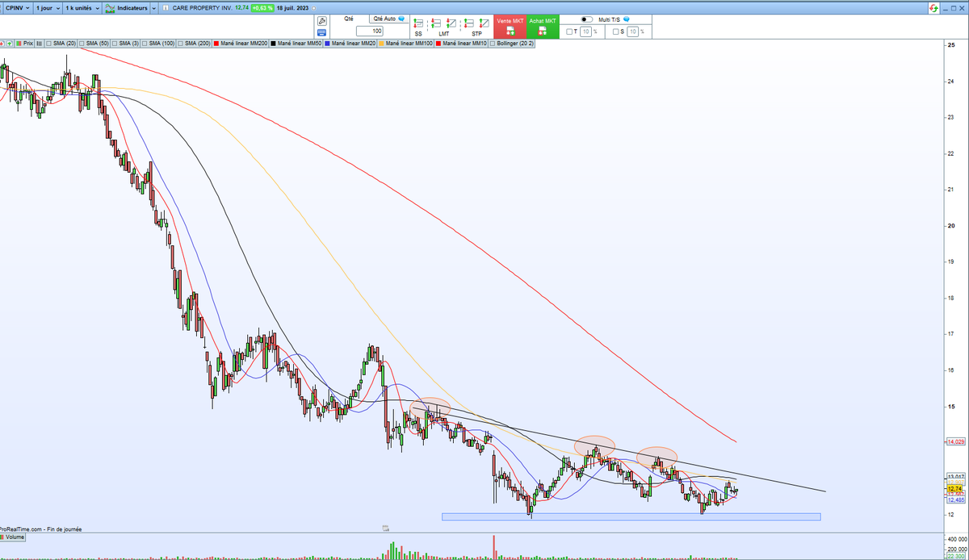
Task: Click the Qté Auto button
Action: [x=389, y=19]
